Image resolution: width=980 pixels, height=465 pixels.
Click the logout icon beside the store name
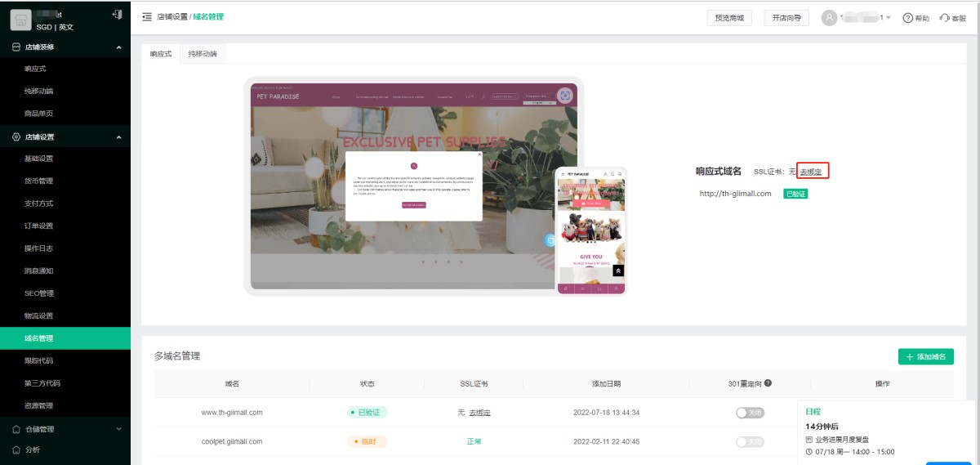(x=117, y=15)
